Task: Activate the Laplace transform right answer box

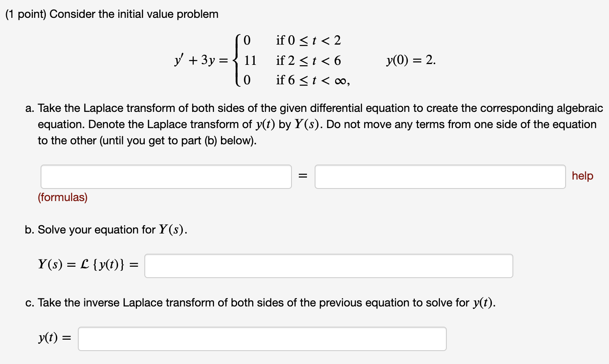Action: click(440, 176)
